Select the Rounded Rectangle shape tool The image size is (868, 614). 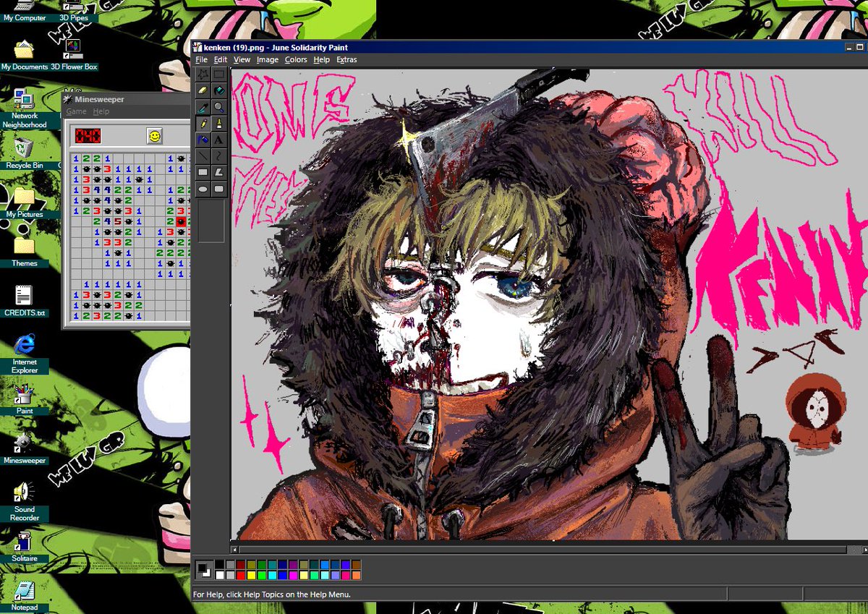(218, 188)
